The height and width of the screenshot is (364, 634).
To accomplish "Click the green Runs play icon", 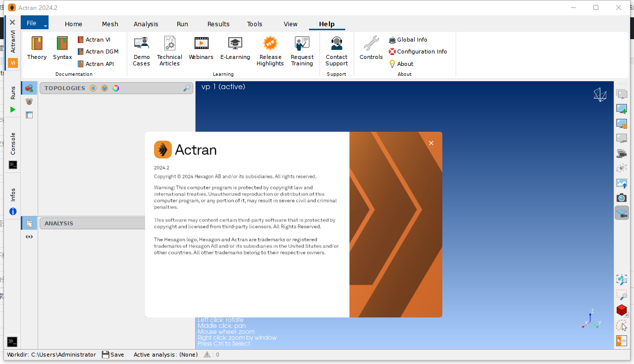I will point(13,109).
